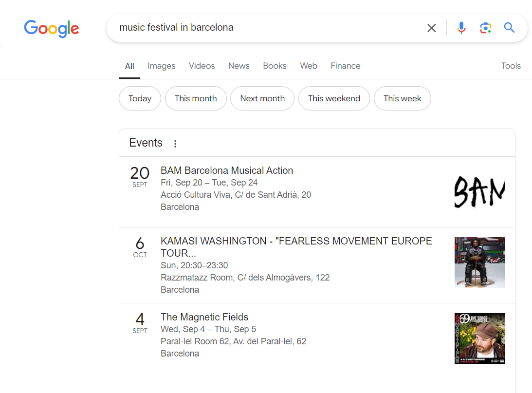Open the Videos results tab
Image resolution: width=532 pixels, height=393 pixels.
coord(202,66)
